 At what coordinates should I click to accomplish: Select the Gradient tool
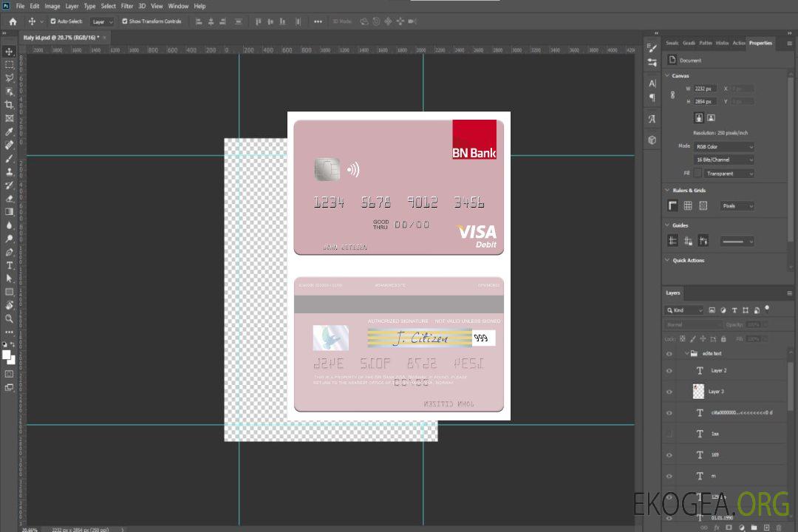pos(9,212)
